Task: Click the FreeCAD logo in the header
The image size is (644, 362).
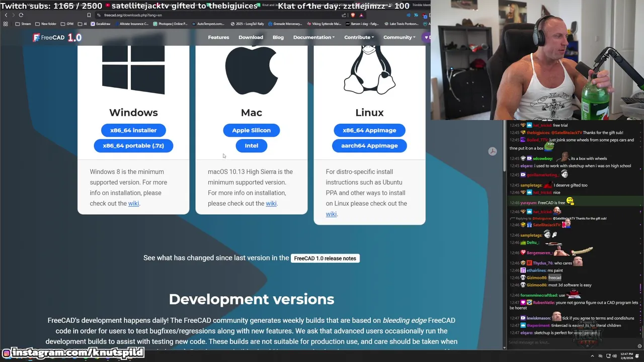Action: [x=57, y=37]
